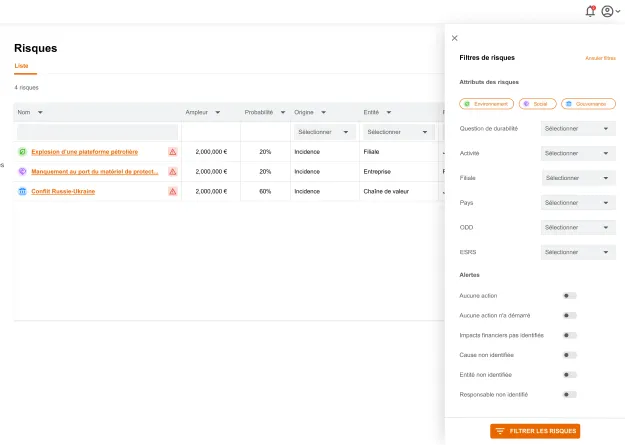Click the purple social icon of Manquement row
This screenshot has height=445, width=625.
pyautogui.click(x=22, y=171)
